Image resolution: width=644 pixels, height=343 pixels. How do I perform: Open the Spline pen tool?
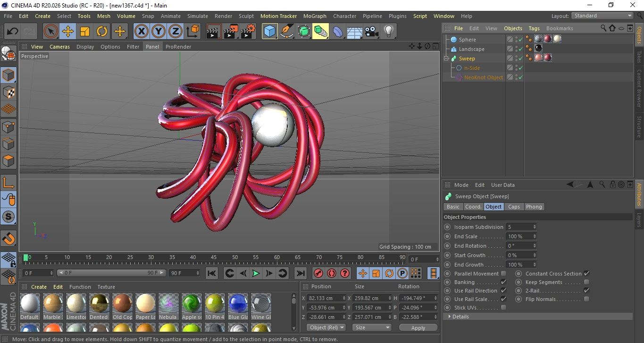tap(286, 32)
